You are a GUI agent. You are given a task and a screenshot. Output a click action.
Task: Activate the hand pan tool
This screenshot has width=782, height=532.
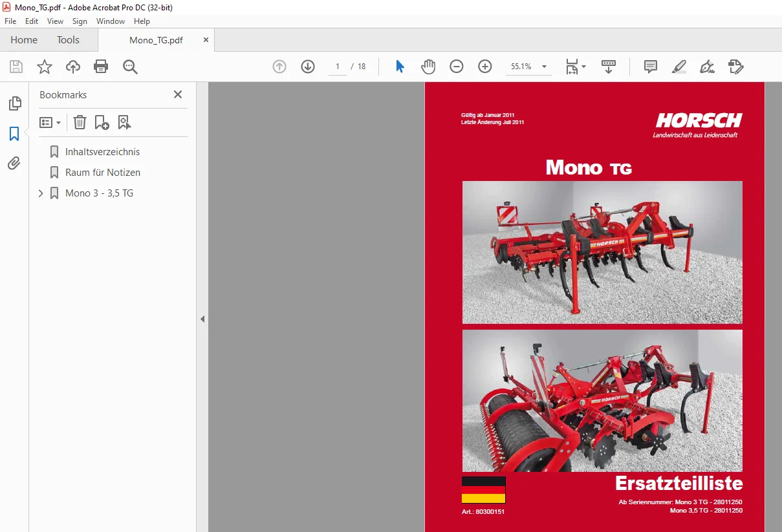pos(428,67)
